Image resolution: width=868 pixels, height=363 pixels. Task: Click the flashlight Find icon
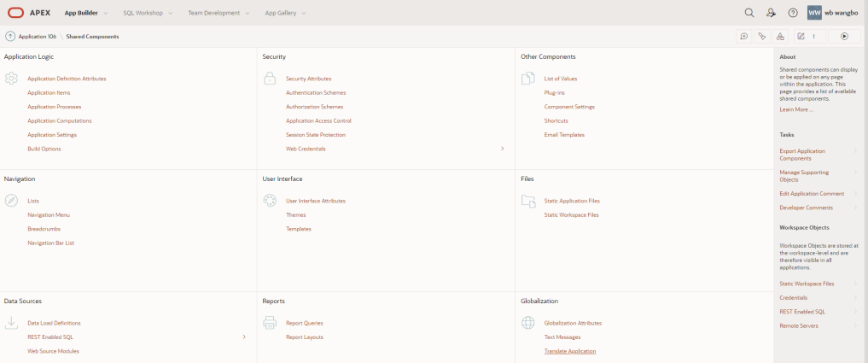coord(761,37)
